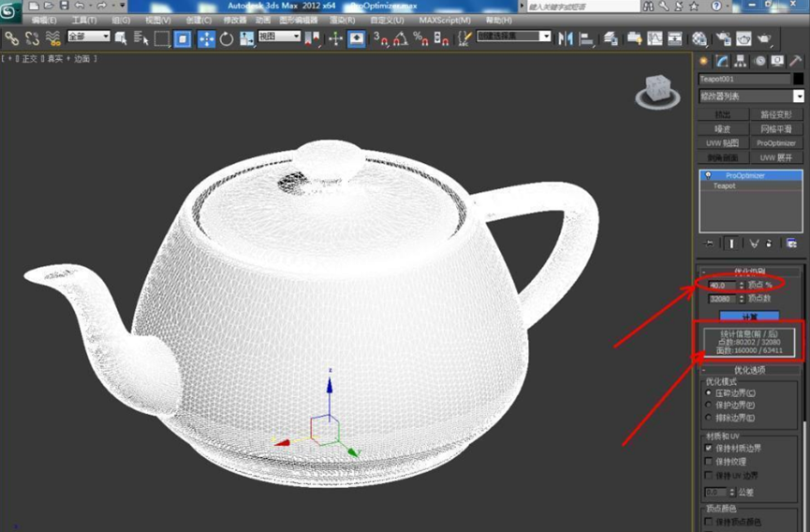The height and width of the screenshot is (532, 810).
Task: Click the 网格平滑 modifier button
Action: point(776,128)
